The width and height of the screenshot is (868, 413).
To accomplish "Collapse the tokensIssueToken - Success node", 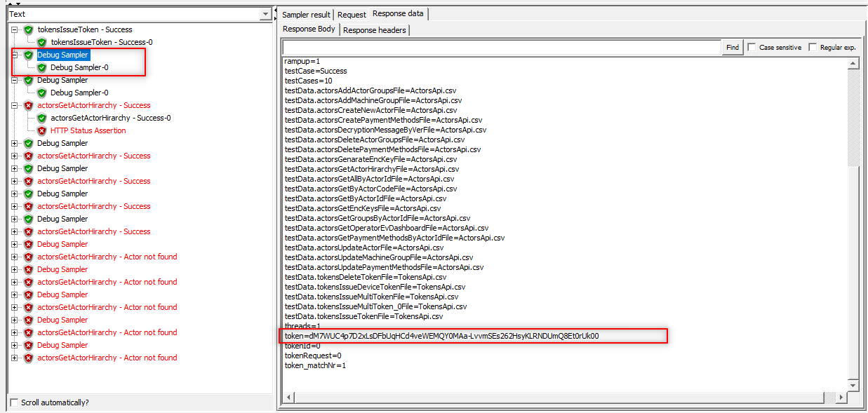I will pyautogui.click(x=15, y=29).
